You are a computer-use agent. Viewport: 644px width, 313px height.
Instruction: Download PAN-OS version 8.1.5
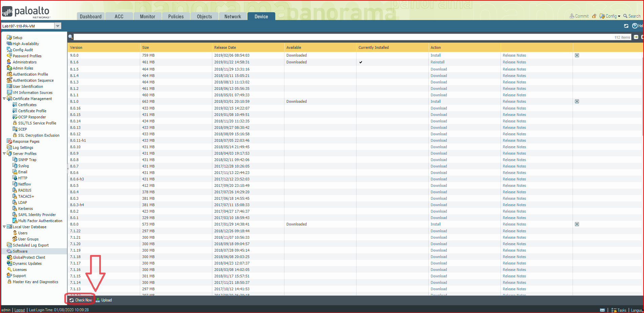pyautogui.click(x=438, y=69)
